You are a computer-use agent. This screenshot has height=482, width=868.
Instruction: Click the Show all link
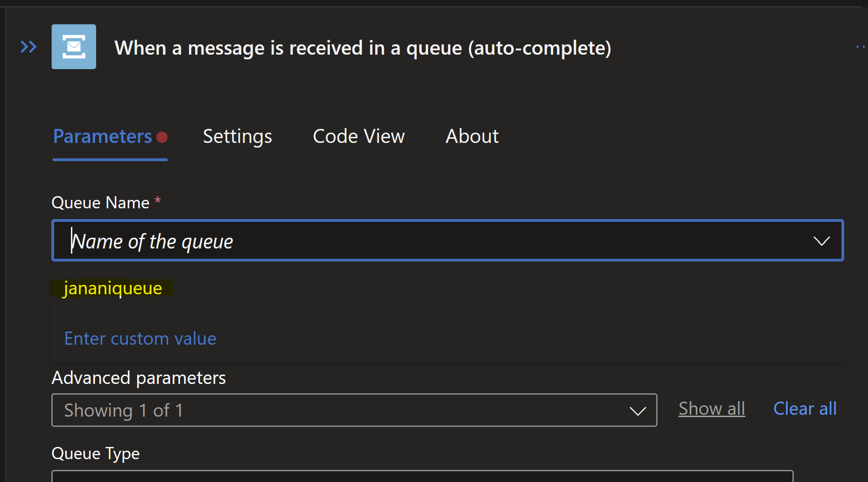pos(711,409)
